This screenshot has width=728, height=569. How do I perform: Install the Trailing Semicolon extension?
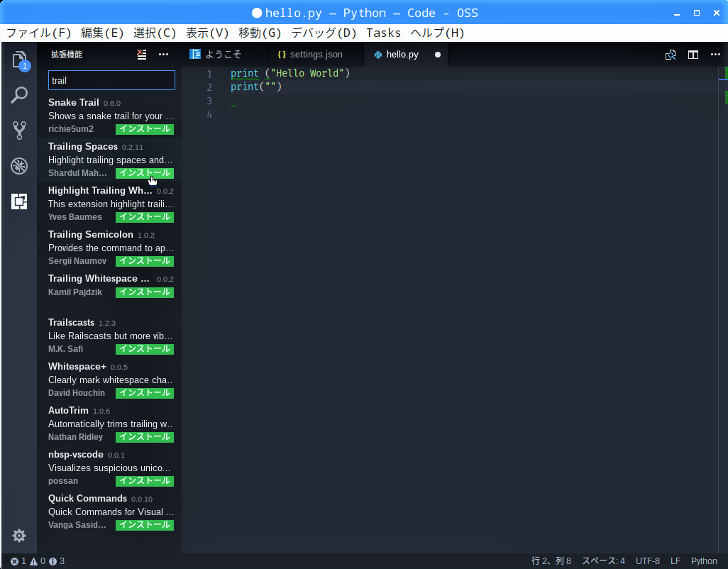coord(144,261)
